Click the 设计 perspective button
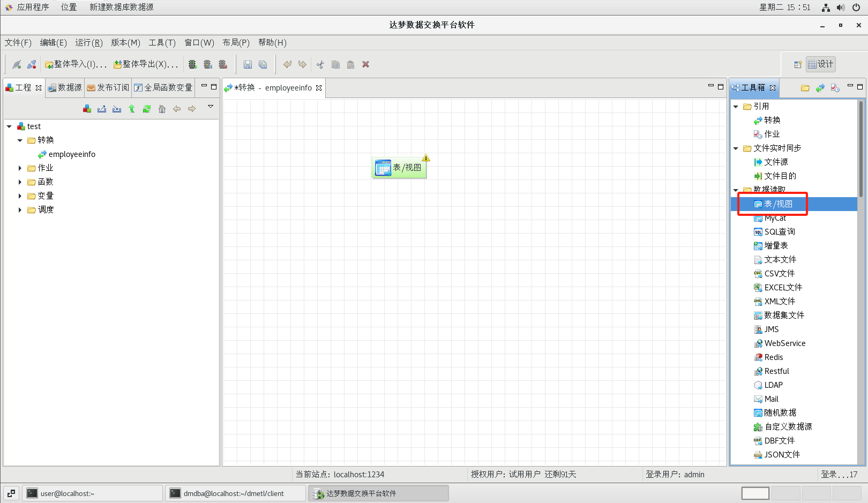868x503 pixels. click(821, 64)
